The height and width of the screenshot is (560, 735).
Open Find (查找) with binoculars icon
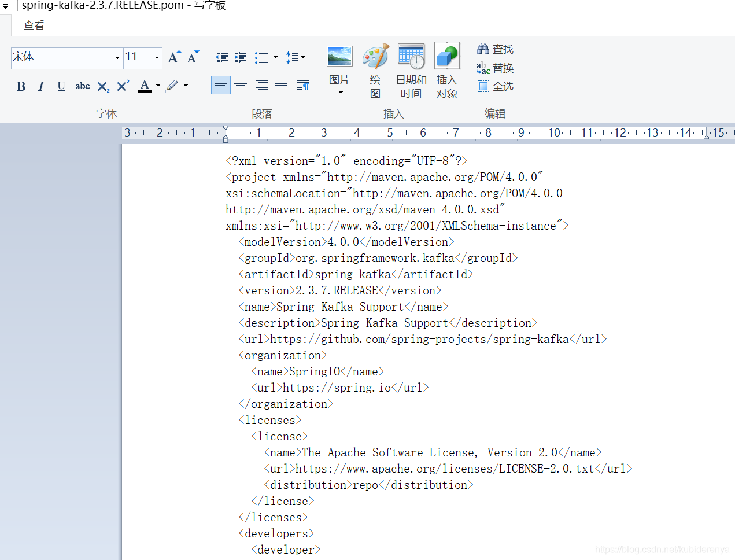click(x=495, y=49)
